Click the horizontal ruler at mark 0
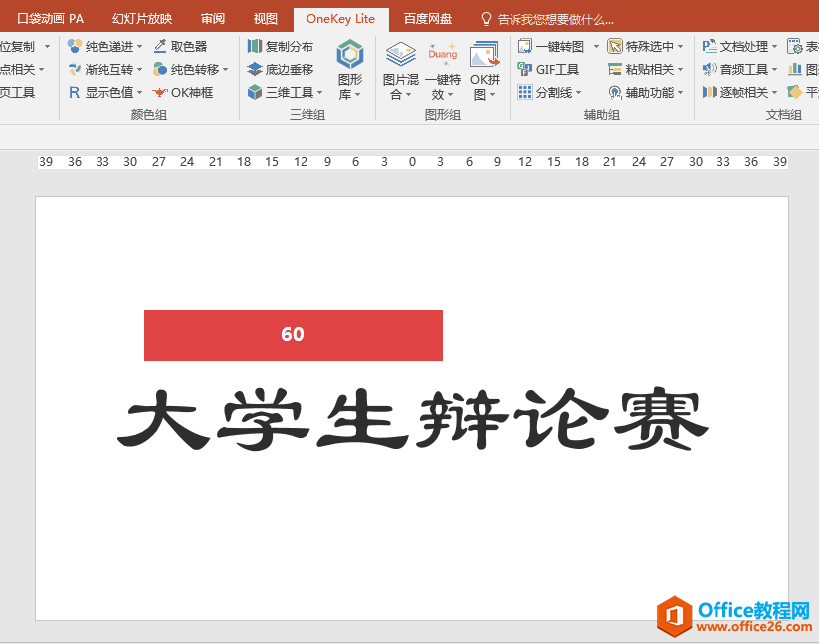Viewport: 819px width, 644px height. (412, 162)
